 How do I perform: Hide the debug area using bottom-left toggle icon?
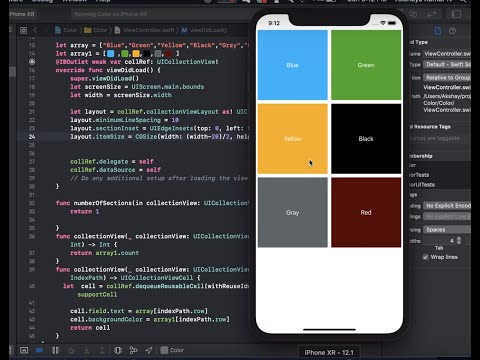pos(24,350)
